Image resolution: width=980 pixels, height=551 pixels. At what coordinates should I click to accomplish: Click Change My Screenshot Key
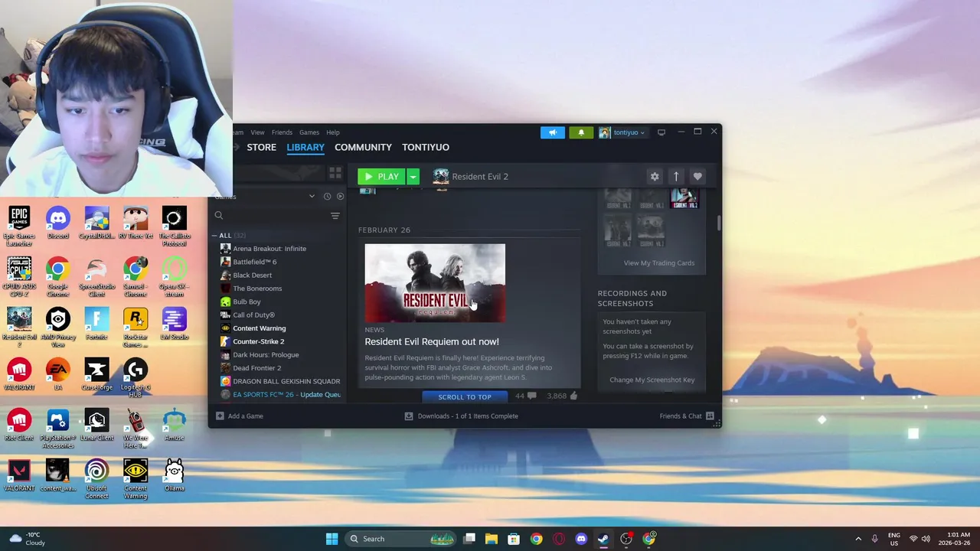[652, 380]
